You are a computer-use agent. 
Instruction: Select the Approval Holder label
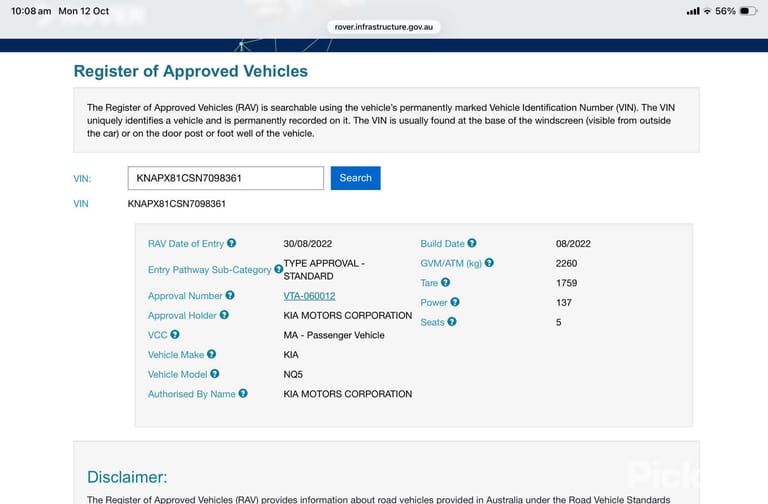coord(182,315)
